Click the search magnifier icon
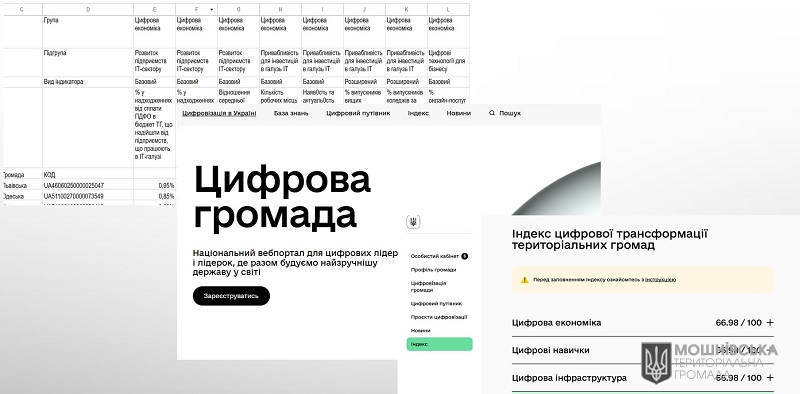This screenshot has height=394, width=800. pyautogui.click(x=492, y=113)
